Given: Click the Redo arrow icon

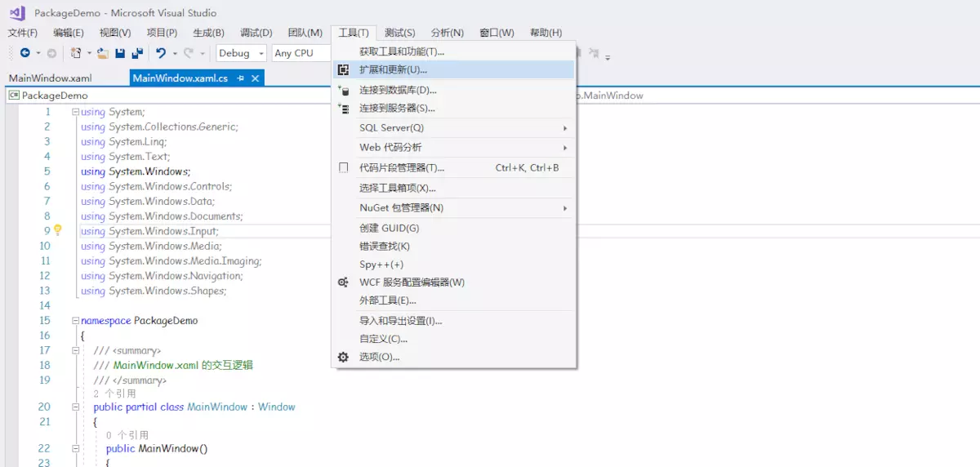Looking at the screenshot, I should [189, 53].
